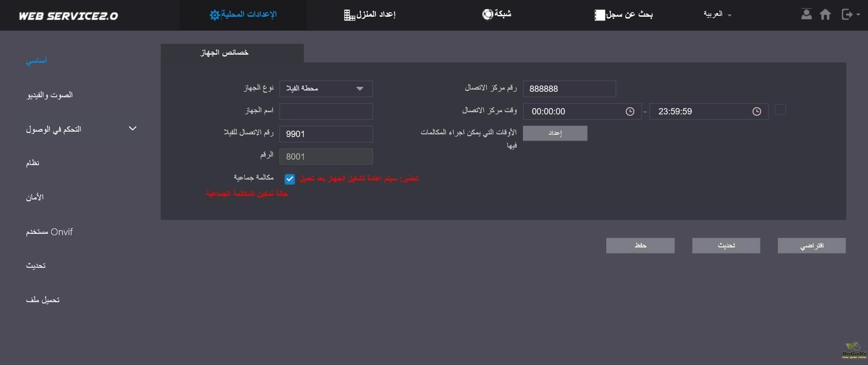
Task: Click the logout icon in top bar
Action: [847, 14]
